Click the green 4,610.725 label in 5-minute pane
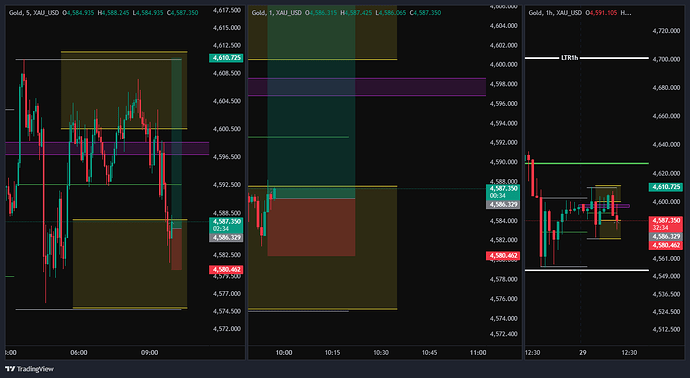This screenshot has width=690, height=378. pos(226,58)
